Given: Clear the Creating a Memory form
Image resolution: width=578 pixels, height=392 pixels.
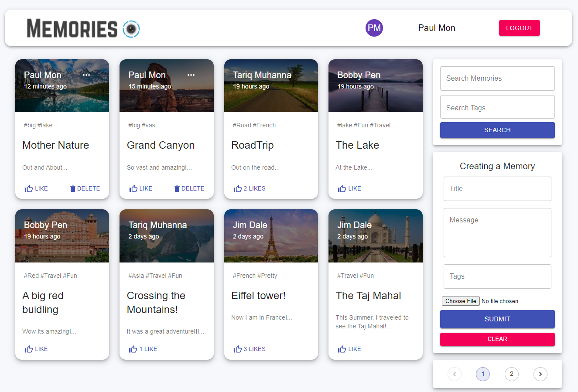Looking at the screenshot, I should coord(497,339).
